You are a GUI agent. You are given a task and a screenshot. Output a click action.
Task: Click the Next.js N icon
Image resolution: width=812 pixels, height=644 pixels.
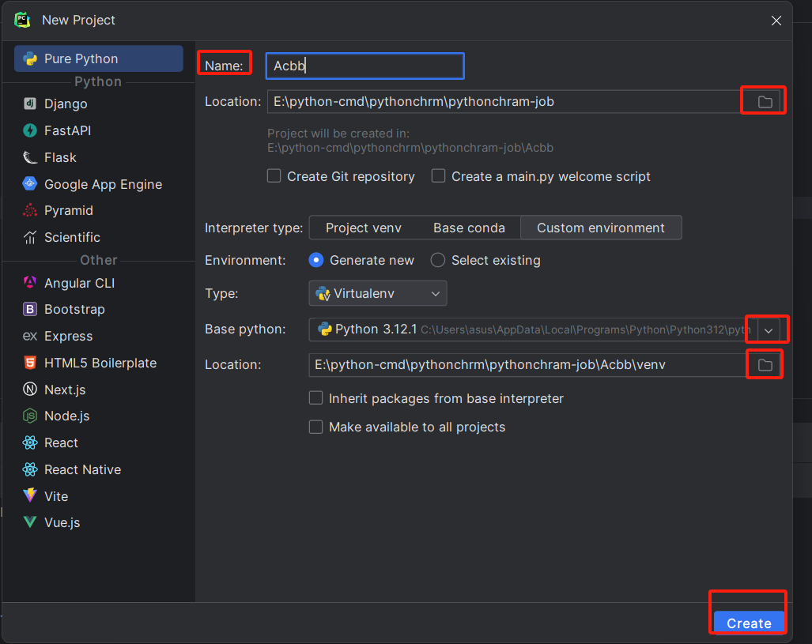point(30,390)
